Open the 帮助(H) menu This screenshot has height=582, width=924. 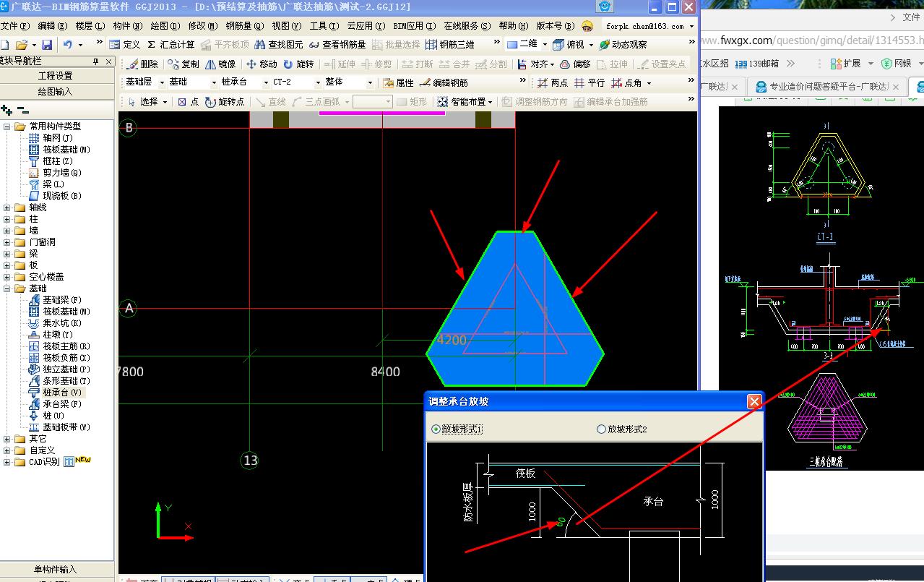(514, 26)
